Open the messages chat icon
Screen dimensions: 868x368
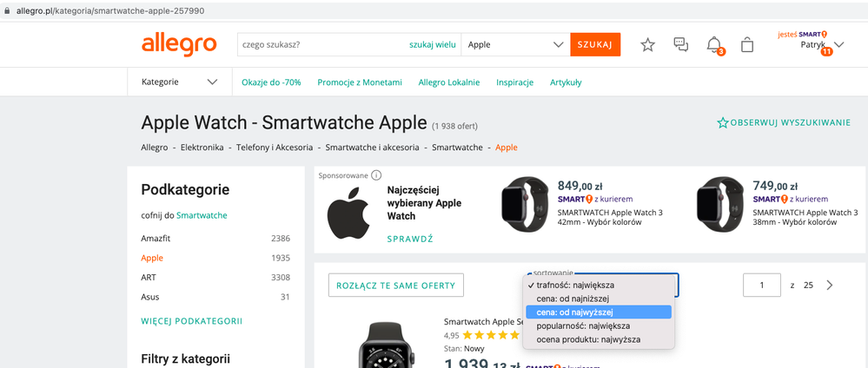[681, 45]
